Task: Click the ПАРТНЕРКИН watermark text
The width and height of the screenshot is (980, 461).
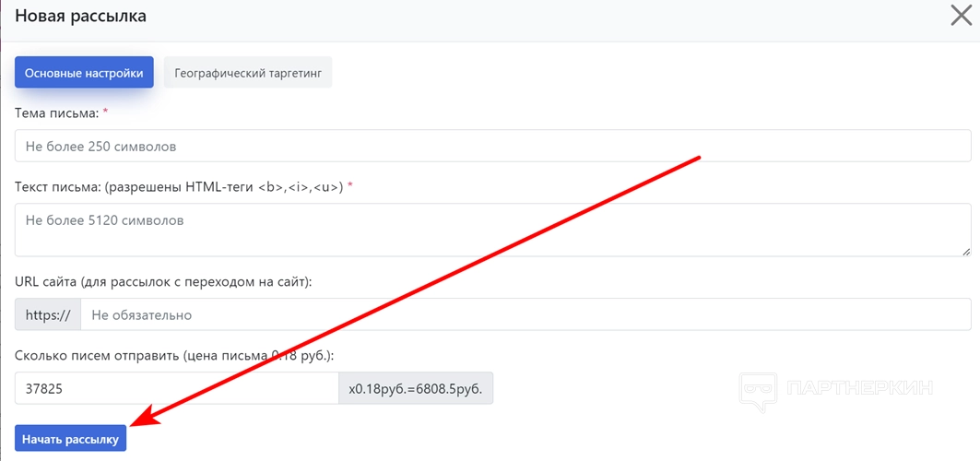Action: [858, 388]
